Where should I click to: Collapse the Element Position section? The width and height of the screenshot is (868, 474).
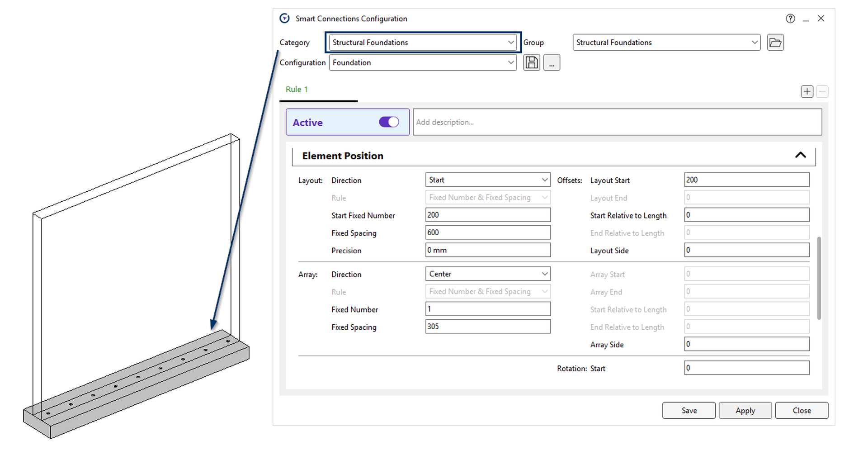coord(800,156)
